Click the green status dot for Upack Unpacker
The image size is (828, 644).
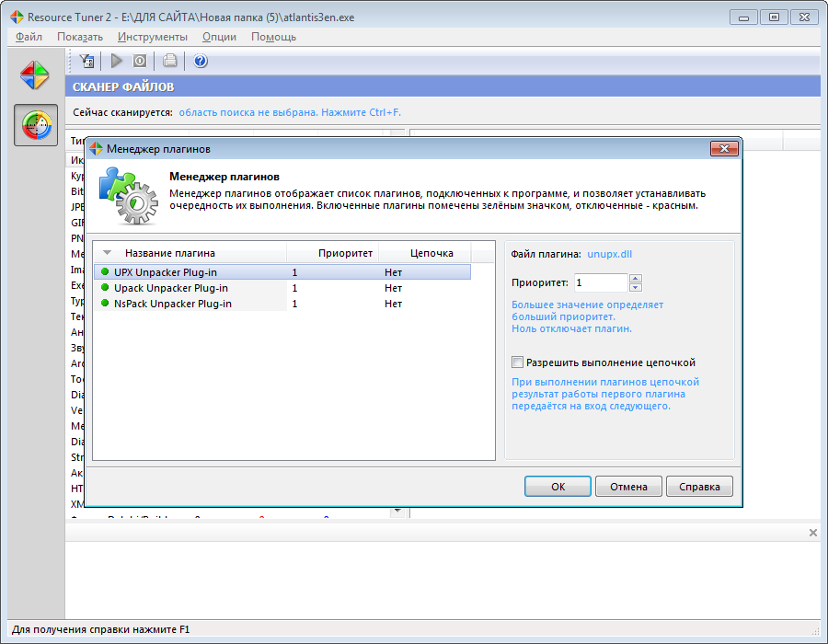pos(105,288)
